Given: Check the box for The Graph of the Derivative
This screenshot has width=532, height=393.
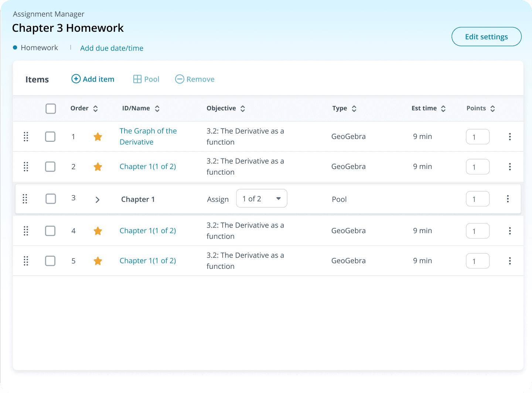Looking at the screenshot, I should (50, 137).
